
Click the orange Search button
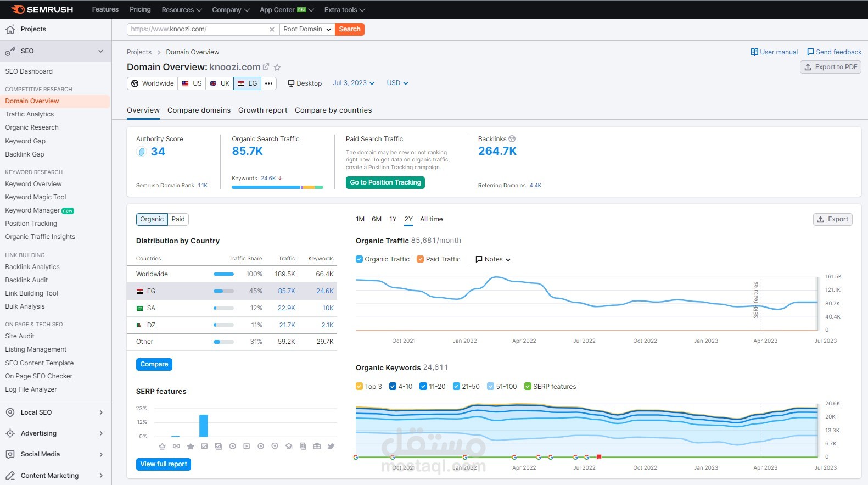350,30
